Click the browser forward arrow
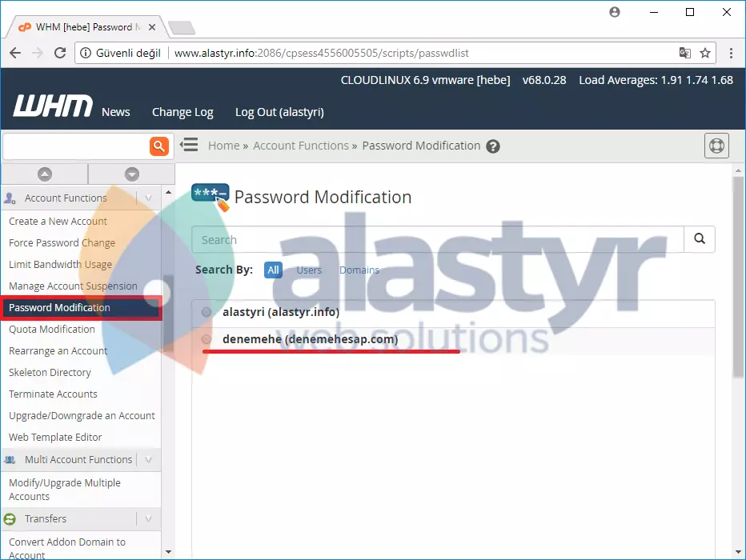Image resolution: width=746 pixels, height=560 pixels. tap(38, 53)
